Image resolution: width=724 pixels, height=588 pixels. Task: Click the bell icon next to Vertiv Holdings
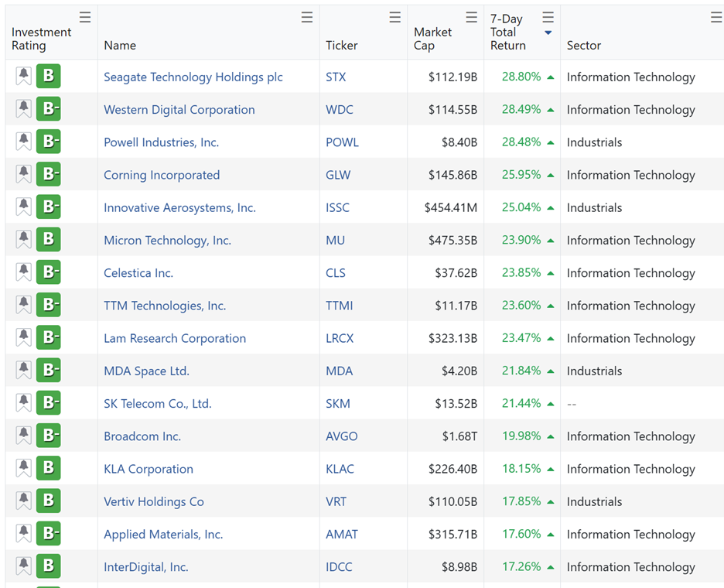coord(23,501)
